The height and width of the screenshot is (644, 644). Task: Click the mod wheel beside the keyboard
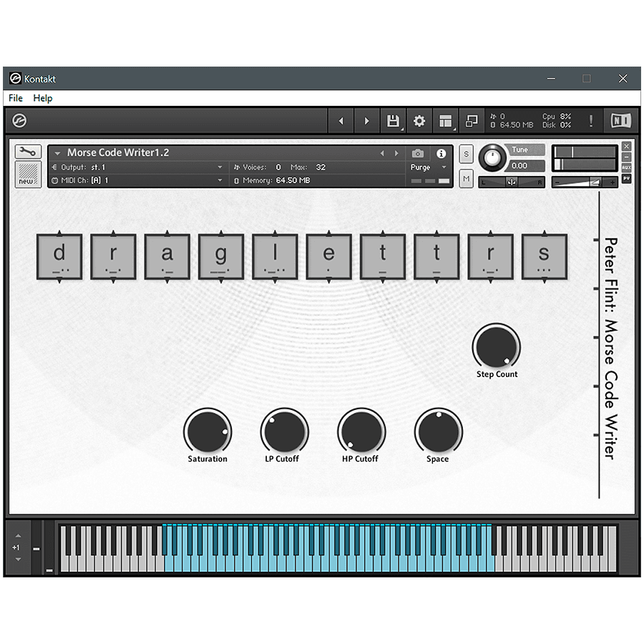tap(49, 547)
